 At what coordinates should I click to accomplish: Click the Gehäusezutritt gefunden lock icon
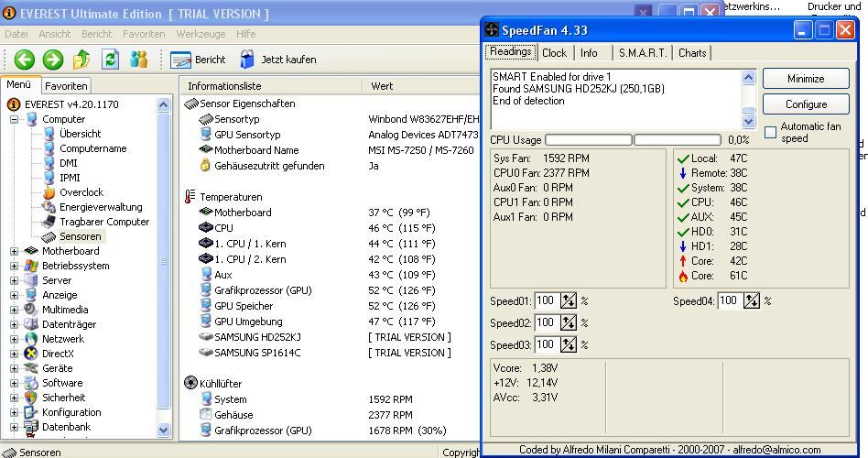[205, 165]
